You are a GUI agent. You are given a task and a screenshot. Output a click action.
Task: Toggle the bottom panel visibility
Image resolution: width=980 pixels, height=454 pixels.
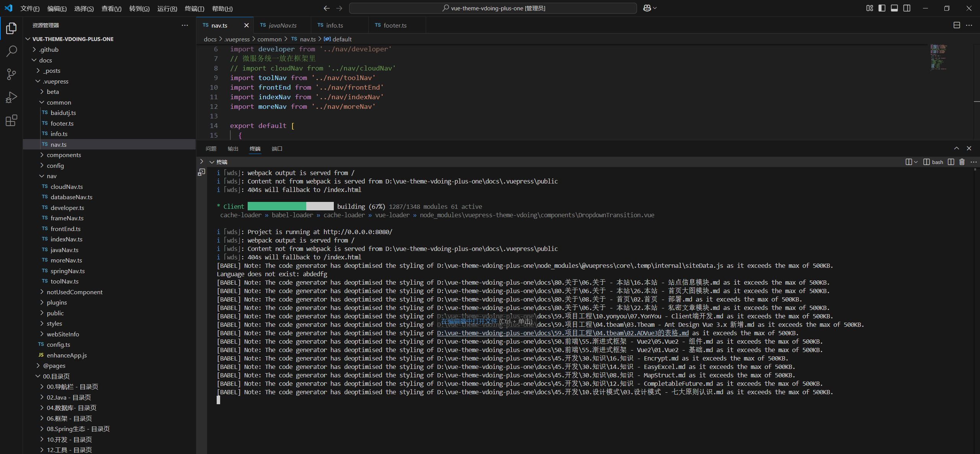894,8
